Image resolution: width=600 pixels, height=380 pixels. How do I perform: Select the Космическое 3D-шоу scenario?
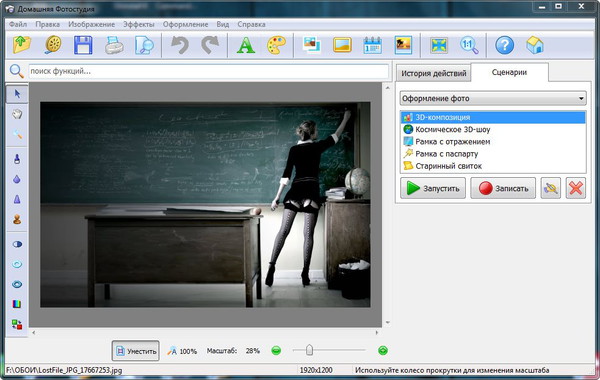(x=493, y=129)
